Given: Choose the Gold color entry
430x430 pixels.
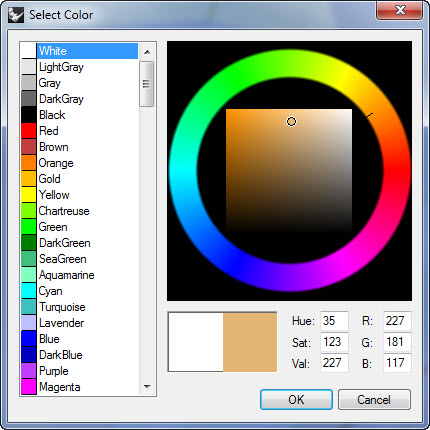Looking at the screenshot, I should [x=79, y=179].
